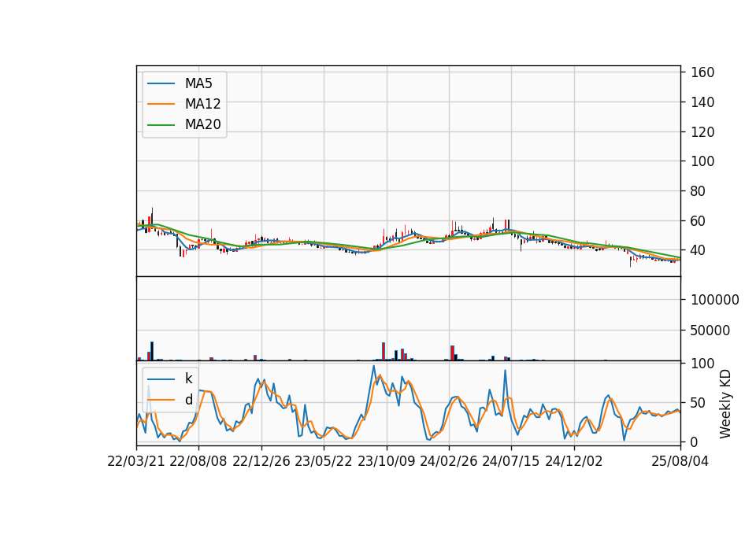
Task: Click the MA5 legend label
Action: (x=198, y=83)
